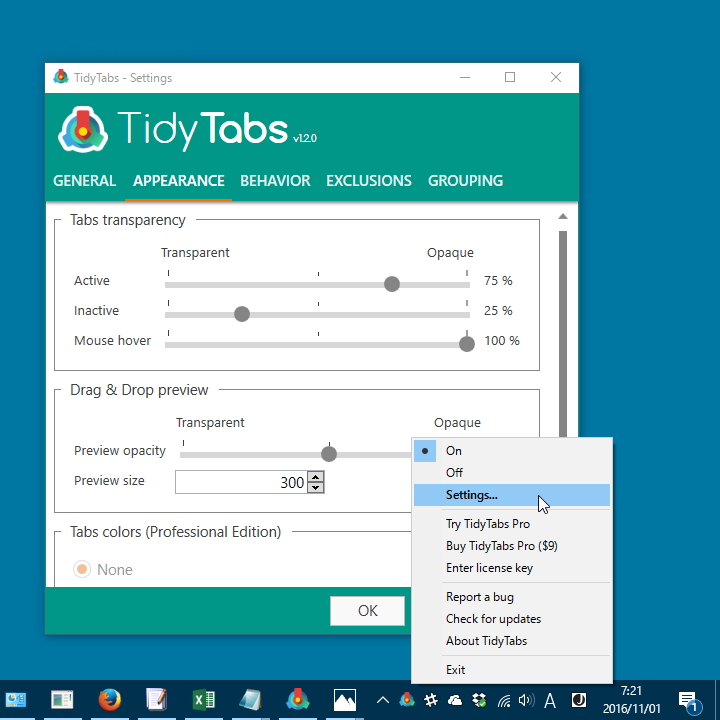Click the Inactive transparency slider handle

[x=242, y=314]
